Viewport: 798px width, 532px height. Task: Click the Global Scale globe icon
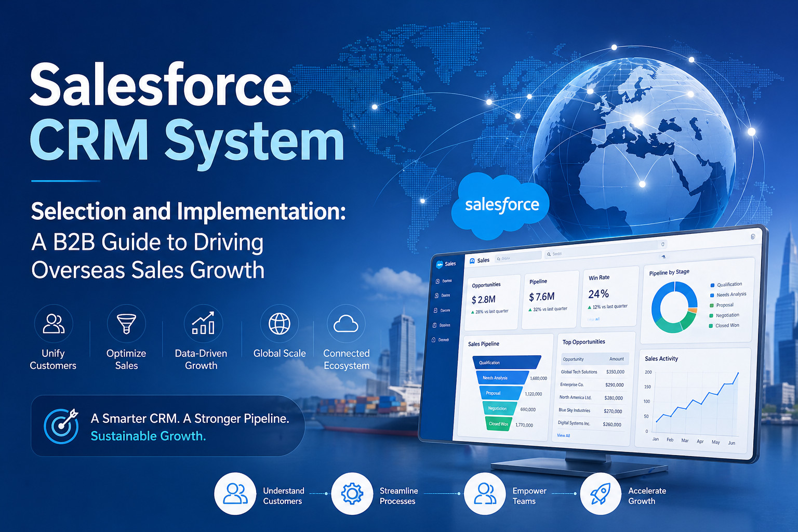[x=280, y=324]
